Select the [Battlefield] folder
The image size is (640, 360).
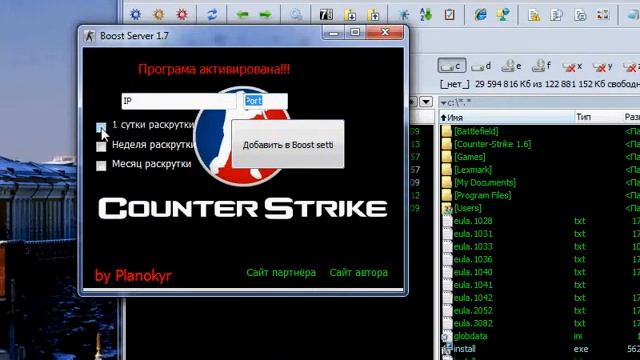476,131
